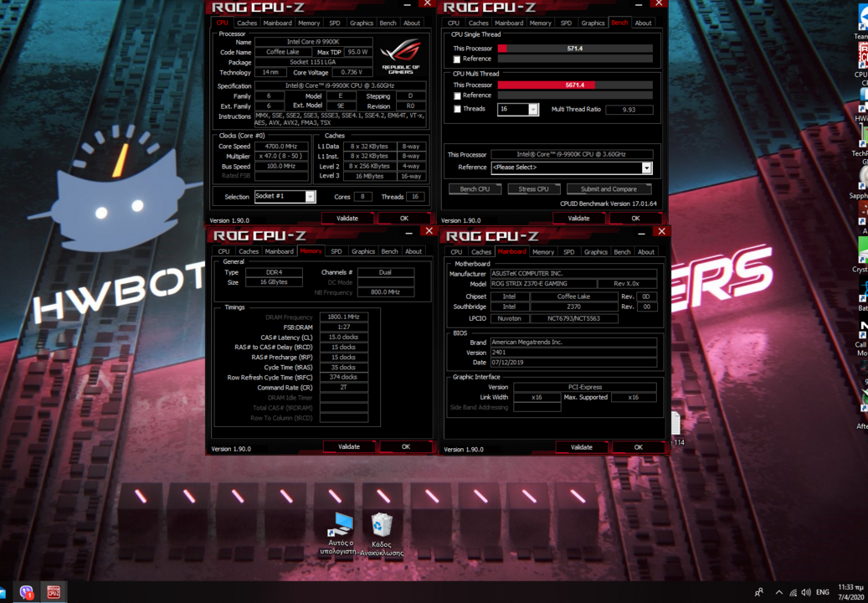Click the Multiplier x 47.0 (8 - 50) value
868x603 pixels.
coord(281,156)
